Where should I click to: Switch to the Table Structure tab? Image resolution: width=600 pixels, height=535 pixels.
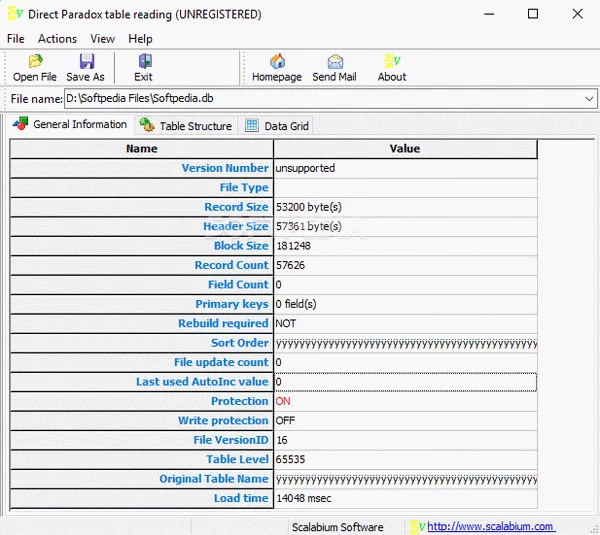[187, 126]
